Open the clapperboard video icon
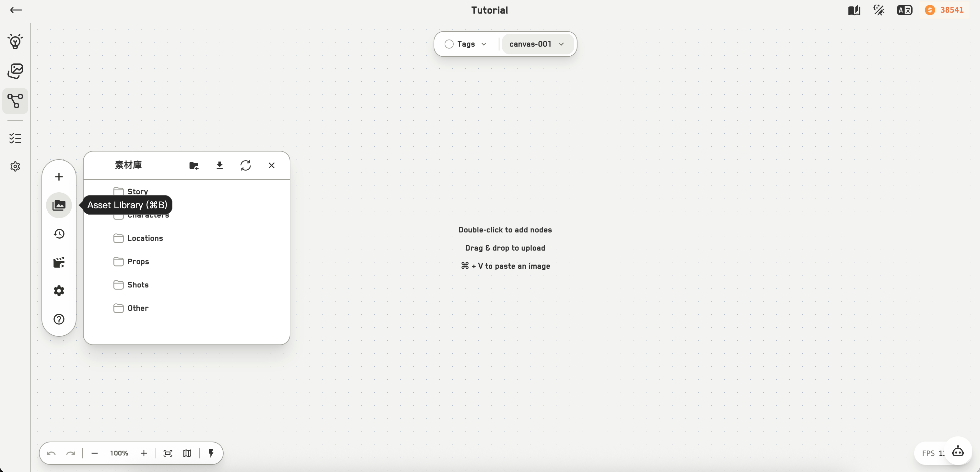This screenshot has width=980, height=472. pyautogui.click(x=59, y=262)
